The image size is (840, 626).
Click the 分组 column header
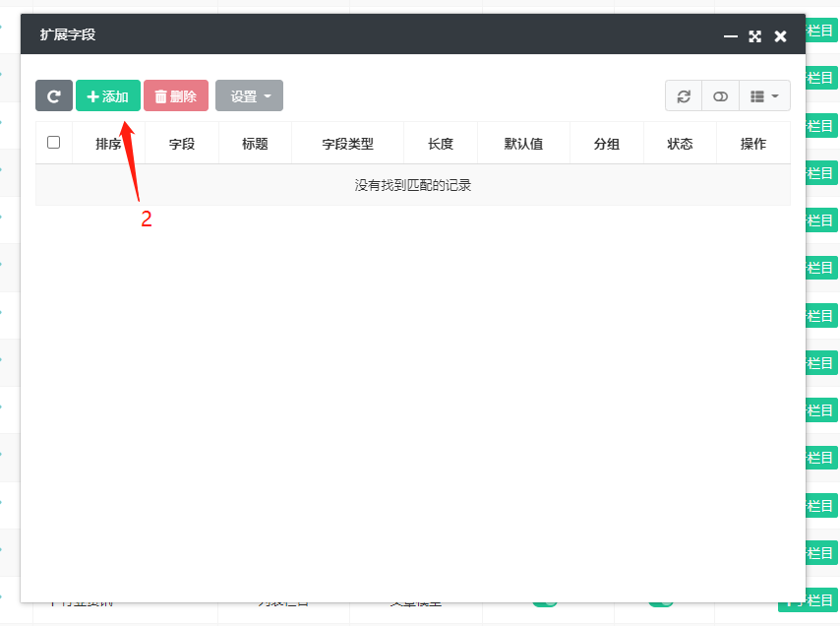click(x=607, y=144)
